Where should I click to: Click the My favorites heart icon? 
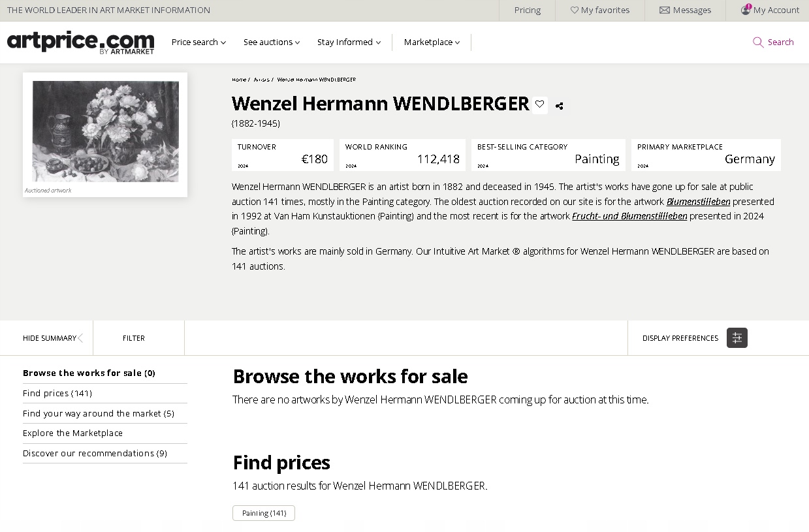point(575,10)
